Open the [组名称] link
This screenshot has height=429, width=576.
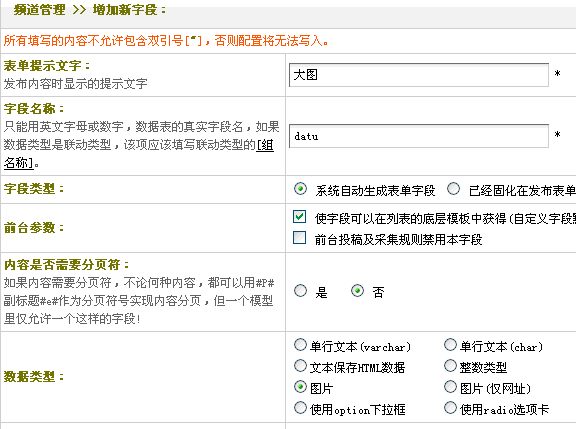pos(139,154)
